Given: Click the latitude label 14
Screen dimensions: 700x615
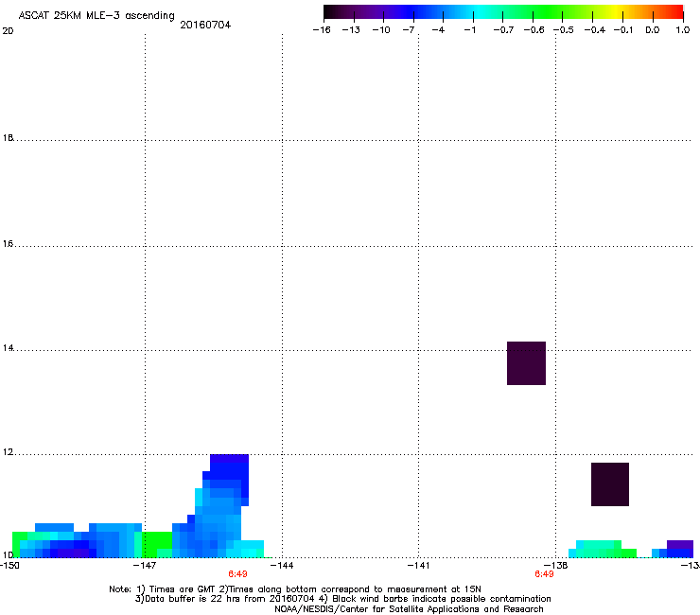Looking at the screenshot, I should point(8,348).
